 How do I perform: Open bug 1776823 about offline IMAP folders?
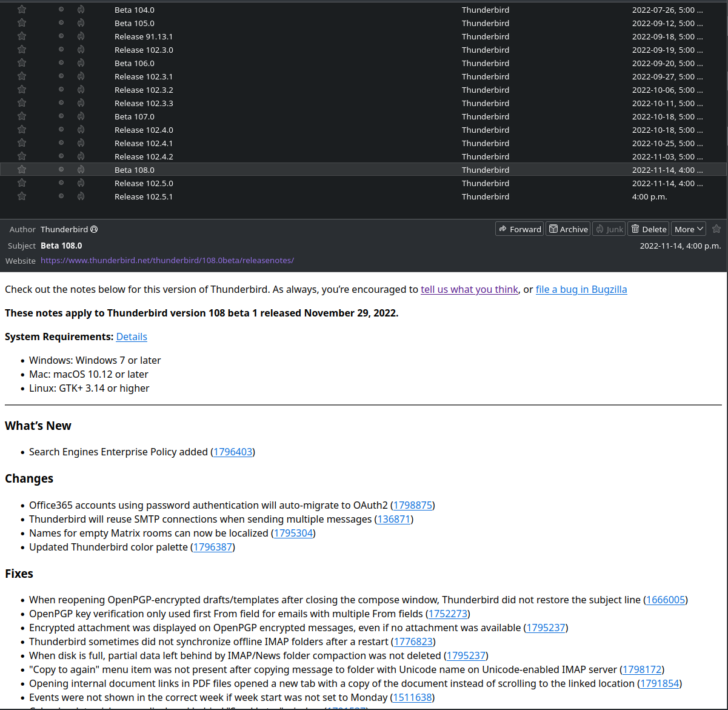pos(413,642)
